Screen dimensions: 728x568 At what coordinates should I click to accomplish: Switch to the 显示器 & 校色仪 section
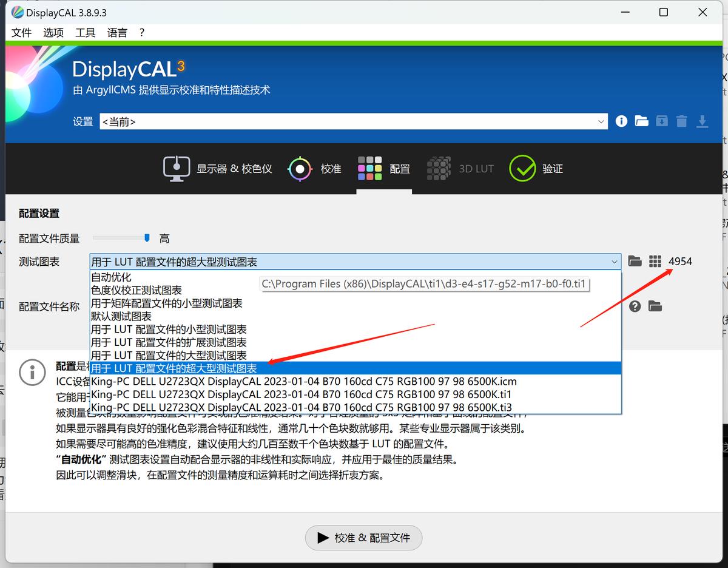pos(217,168)
